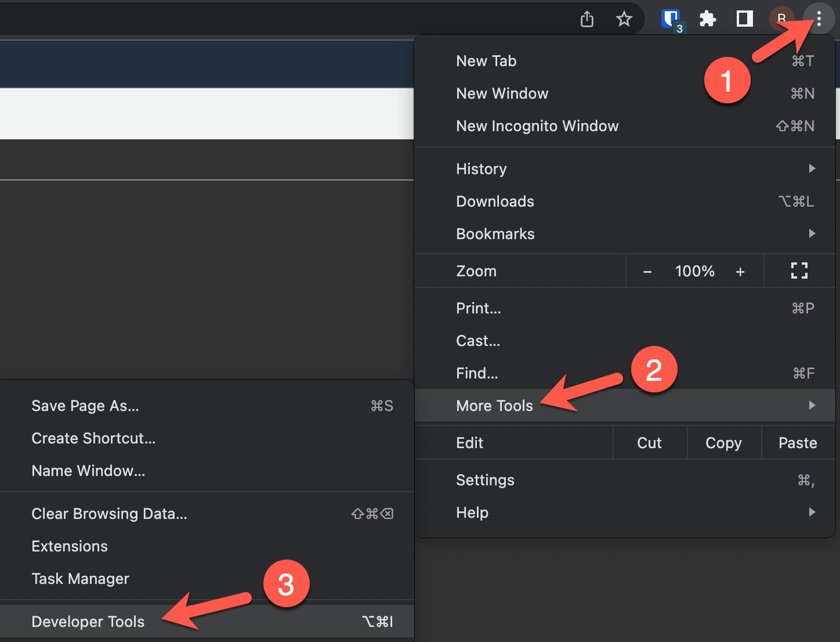Enter fullscreen mode via zoom row icon
The image size is (840, 642).
click(799, 270)
